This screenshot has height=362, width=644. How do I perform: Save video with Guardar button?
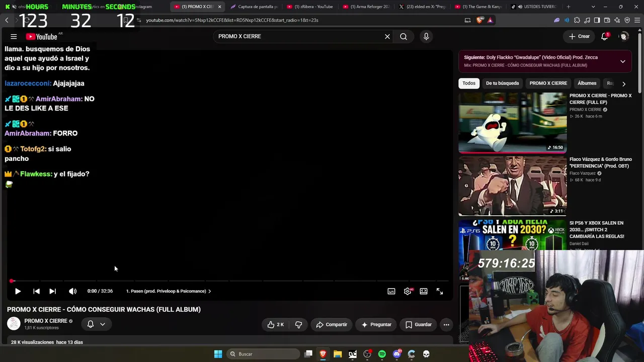(419, 325)
